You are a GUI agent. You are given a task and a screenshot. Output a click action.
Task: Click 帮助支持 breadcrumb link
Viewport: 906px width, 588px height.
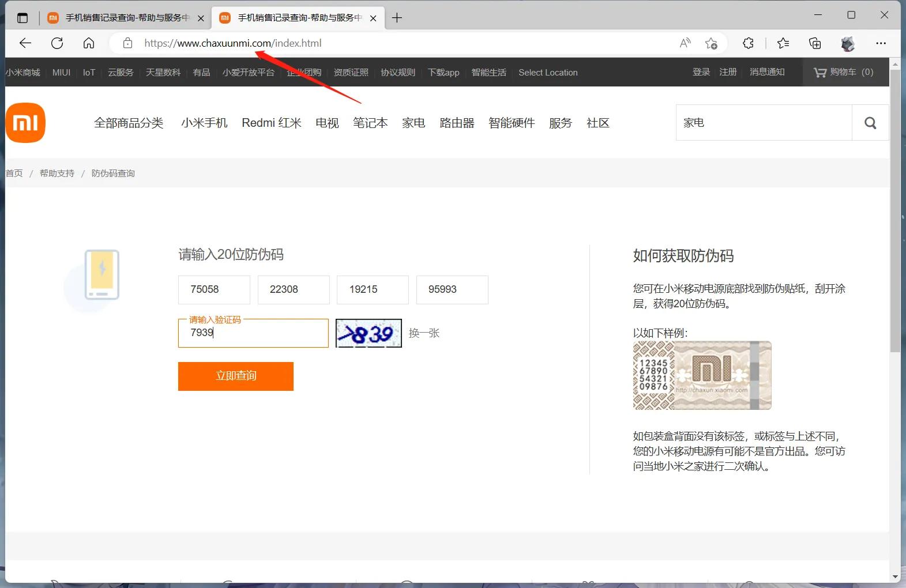pyautogui.click(x=57, y=174)
